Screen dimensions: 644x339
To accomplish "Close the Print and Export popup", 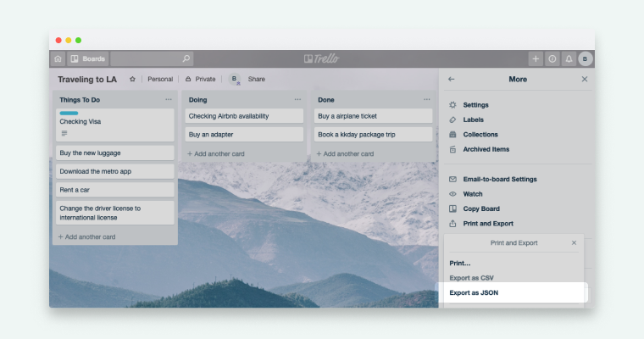I will (x=574, y=243).
